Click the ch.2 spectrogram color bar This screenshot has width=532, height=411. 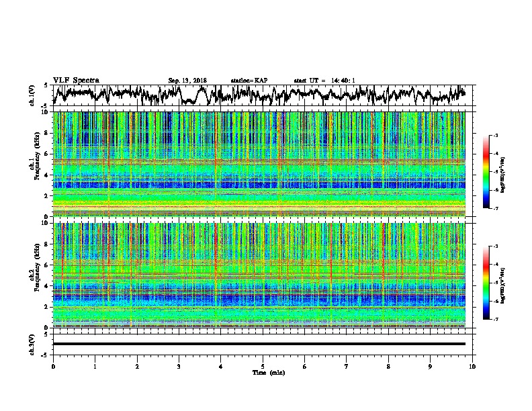(x=486, y=283)
